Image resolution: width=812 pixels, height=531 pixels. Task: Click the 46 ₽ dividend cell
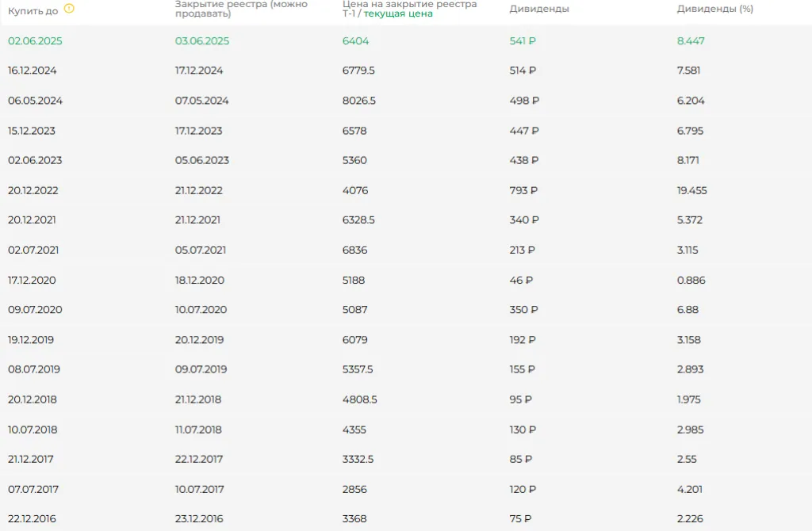coord(521,280)
